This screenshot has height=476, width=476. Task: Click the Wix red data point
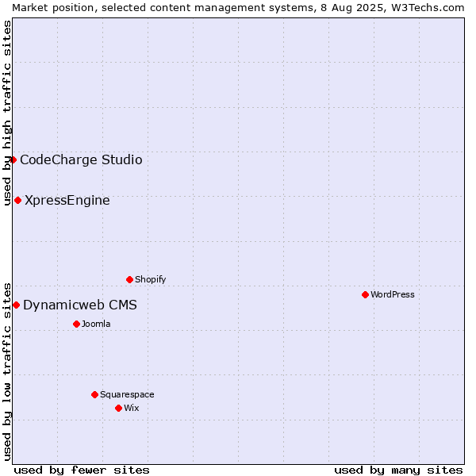pos(119,409)
